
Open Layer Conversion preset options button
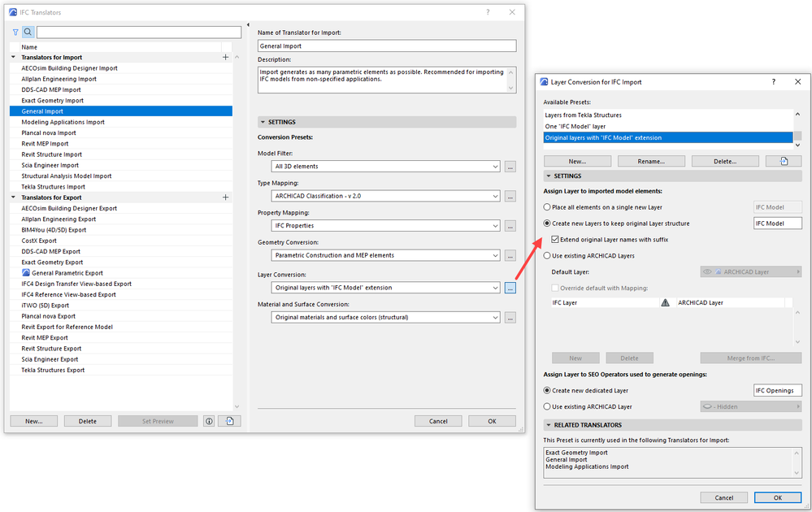(x=510, y=288)
